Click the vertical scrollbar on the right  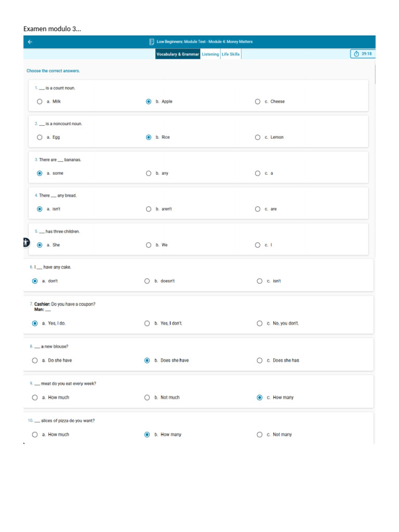[375, 75]
